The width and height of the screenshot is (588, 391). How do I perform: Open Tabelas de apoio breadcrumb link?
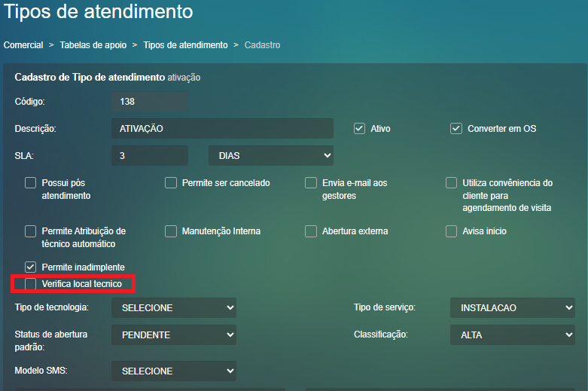coord(93,45)
